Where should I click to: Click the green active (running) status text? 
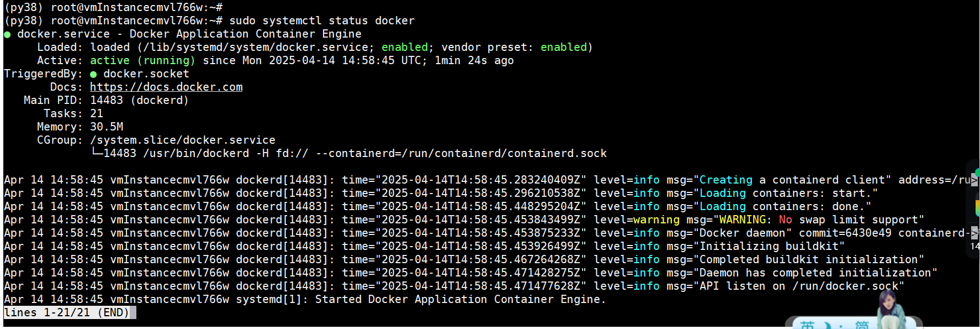coord(142,61)
